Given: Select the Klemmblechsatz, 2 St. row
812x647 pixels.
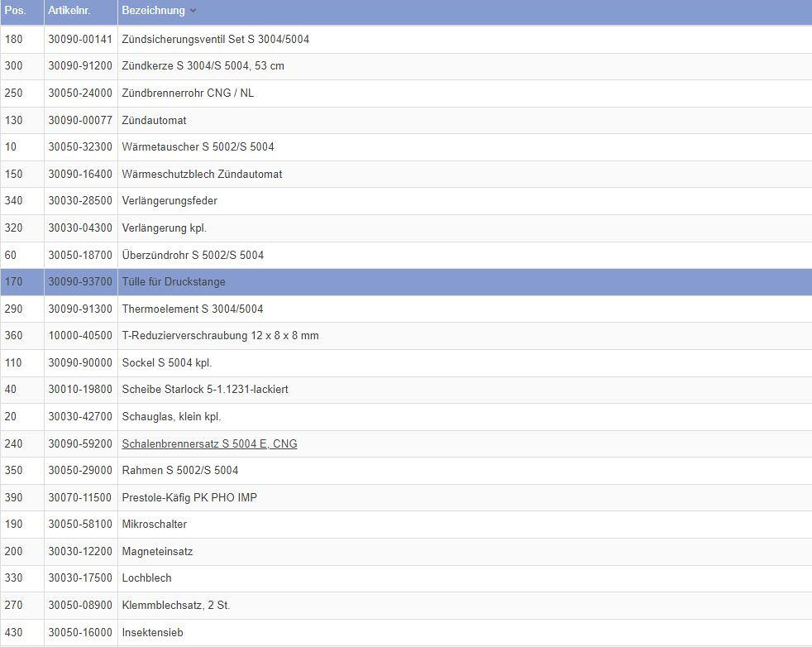Looking at the screenshot, I should pos(175,605).
